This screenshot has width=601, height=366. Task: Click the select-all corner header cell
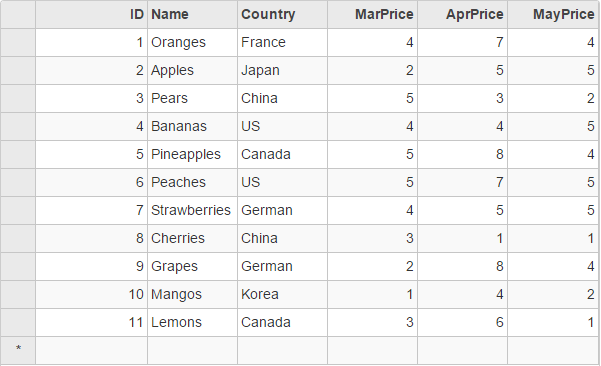pos(18,14)
